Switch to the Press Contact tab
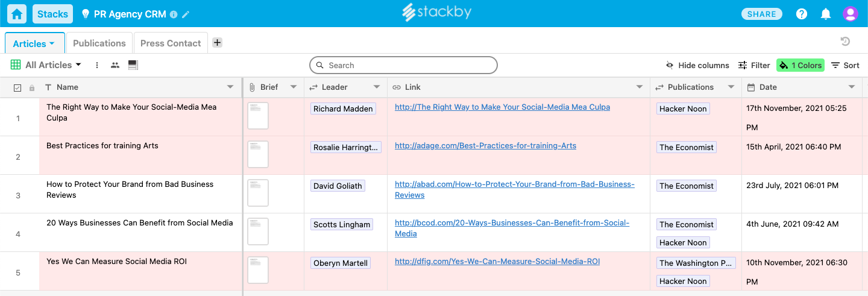Viewport: 868px width, 296px height. pyautogui.click(x=171, y=43)
